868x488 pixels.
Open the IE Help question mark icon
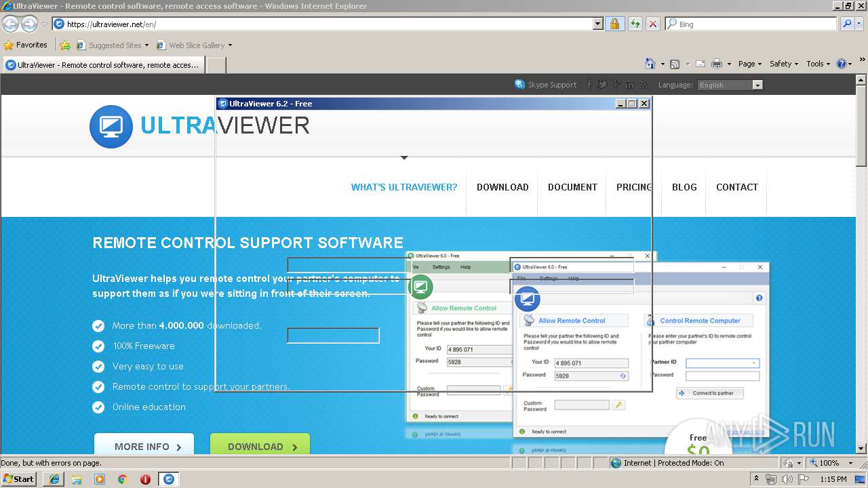click(842, 64)
